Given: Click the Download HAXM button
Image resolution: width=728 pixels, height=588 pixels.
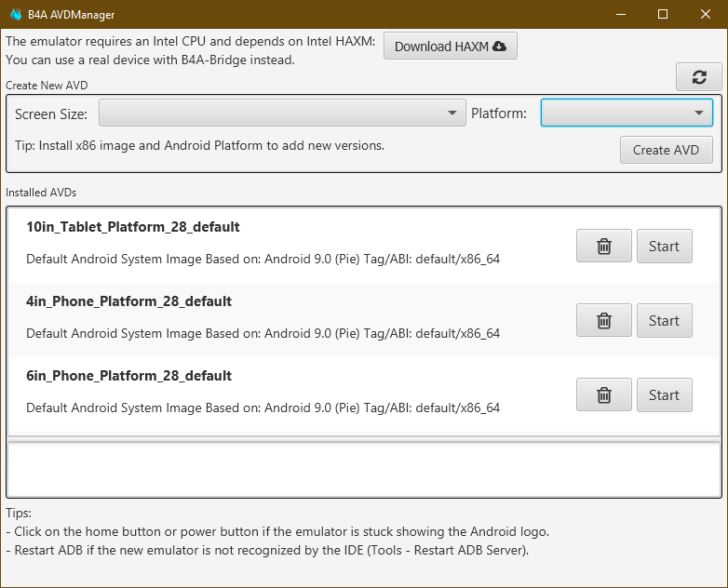Looking at the screenshot, I should point(450,47).
